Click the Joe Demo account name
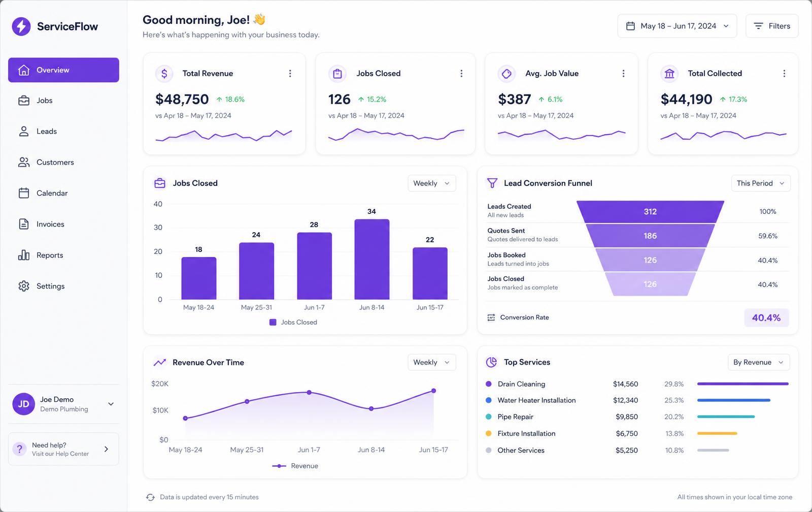812x512 pixels. [57, 400]
